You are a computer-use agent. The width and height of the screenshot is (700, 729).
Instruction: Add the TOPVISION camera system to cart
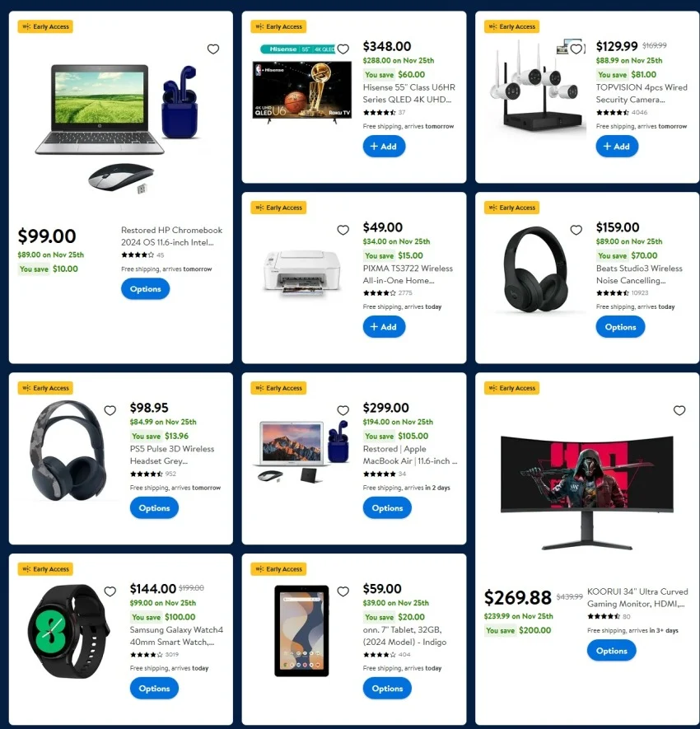click(617, 147)
